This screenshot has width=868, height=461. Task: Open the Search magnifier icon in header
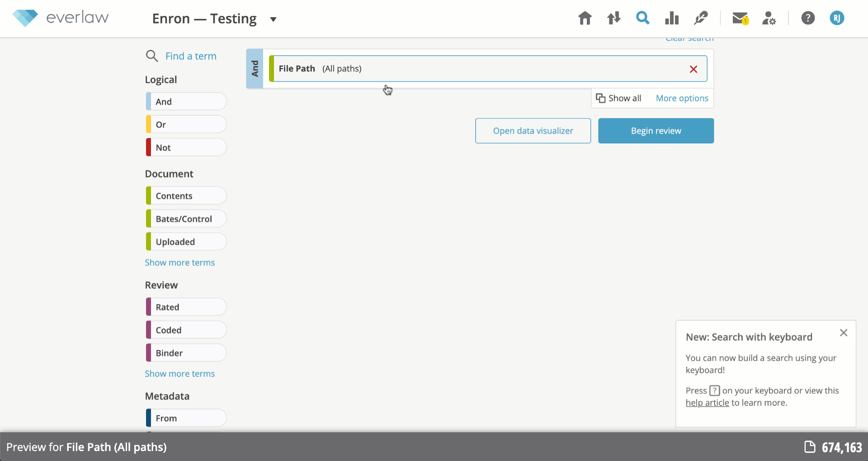pyautogui.click(x=643, y=18)
